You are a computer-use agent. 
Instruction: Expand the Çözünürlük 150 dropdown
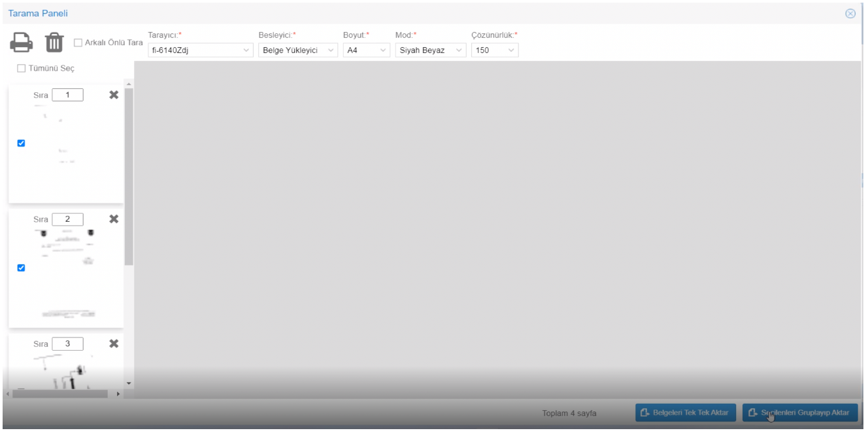495,50
